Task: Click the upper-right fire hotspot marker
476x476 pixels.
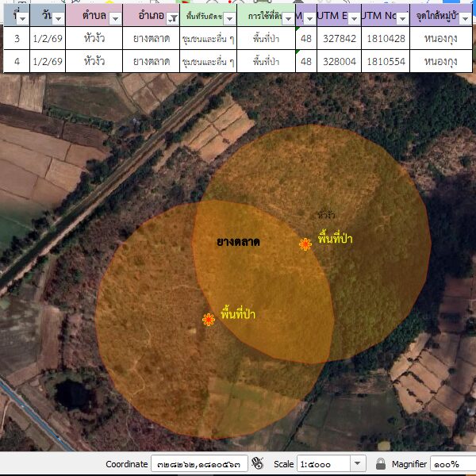Action: pos(305,244)
